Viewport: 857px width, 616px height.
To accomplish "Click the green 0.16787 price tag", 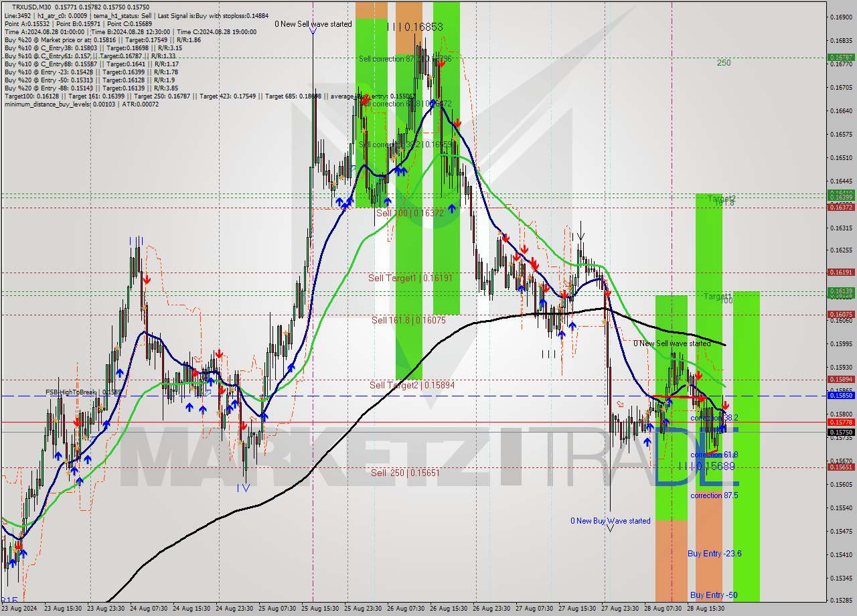I will (841, 58).
